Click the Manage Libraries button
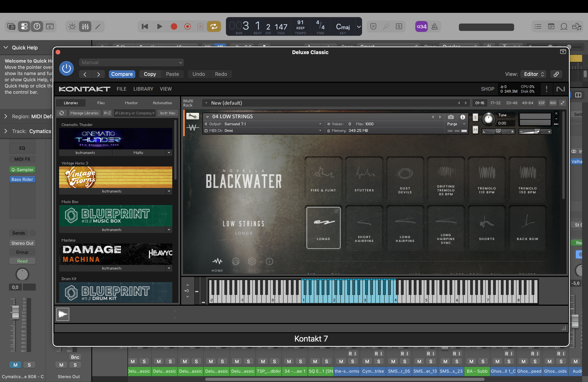The width and height of the screenshot is (588, 382). tap(85, 113)
